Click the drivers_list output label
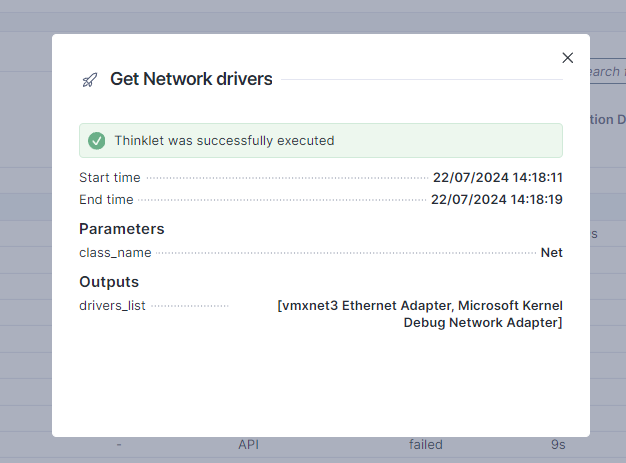This screenshot has height=463, width=626. [x=112, y=306]
